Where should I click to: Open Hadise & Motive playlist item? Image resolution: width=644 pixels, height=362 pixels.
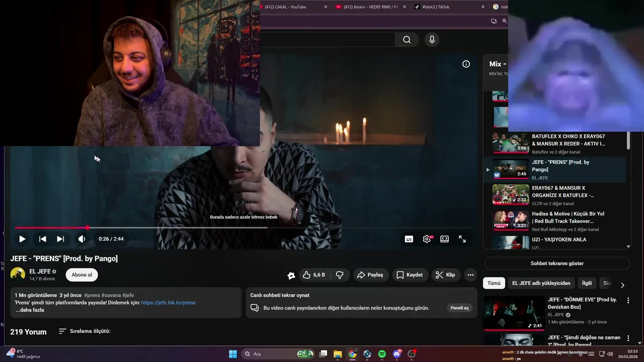pyautogui.click(x=555, y=221)
